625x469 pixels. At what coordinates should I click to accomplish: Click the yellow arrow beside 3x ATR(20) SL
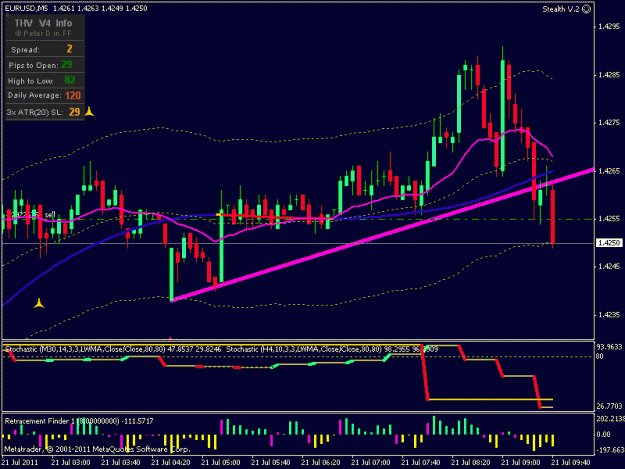[90, 112]
